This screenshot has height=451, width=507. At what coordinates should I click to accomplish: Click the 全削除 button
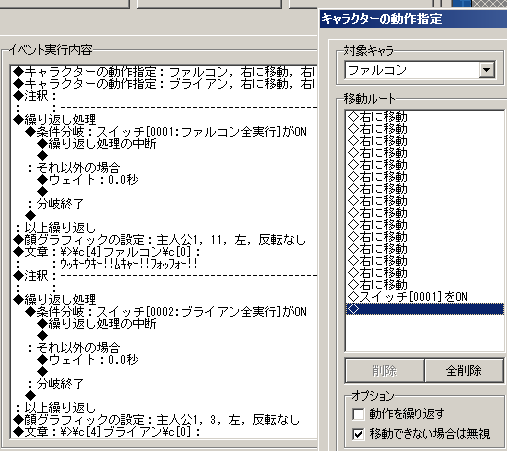pos(464,371)
